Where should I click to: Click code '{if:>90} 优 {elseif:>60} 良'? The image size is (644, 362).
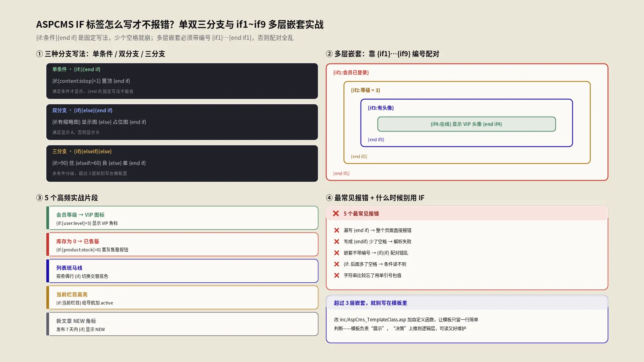coord(99,163)
